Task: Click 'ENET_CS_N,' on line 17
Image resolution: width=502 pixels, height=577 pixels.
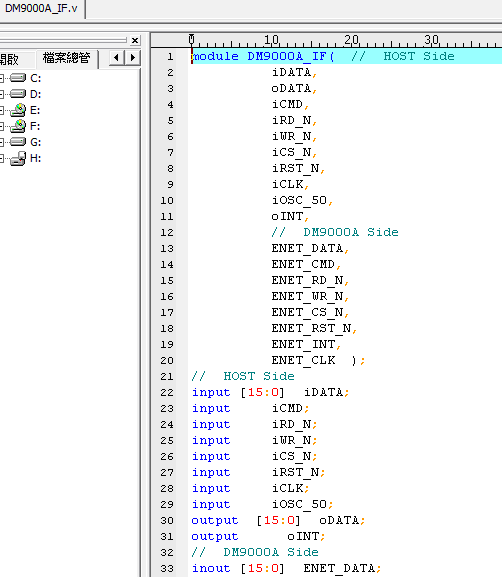Action: (310, 312)
